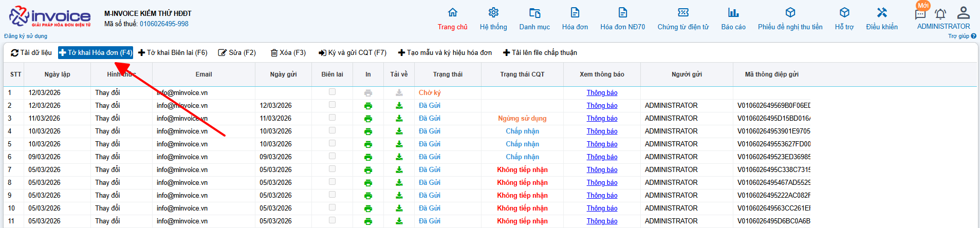Expand the Chứng từ điện tử menu
Image resolution: width=980 pixels, height=228 pixels.
tap(683, 19)
